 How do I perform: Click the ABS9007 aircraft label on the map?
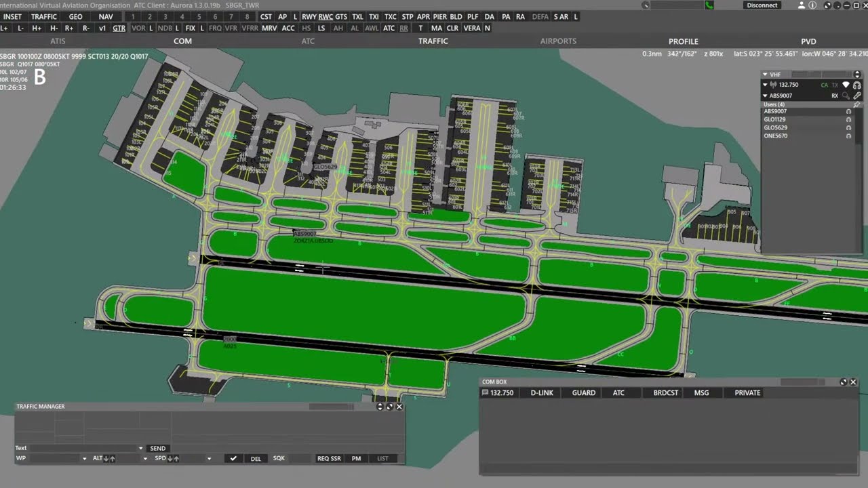(x=304, y=234)
